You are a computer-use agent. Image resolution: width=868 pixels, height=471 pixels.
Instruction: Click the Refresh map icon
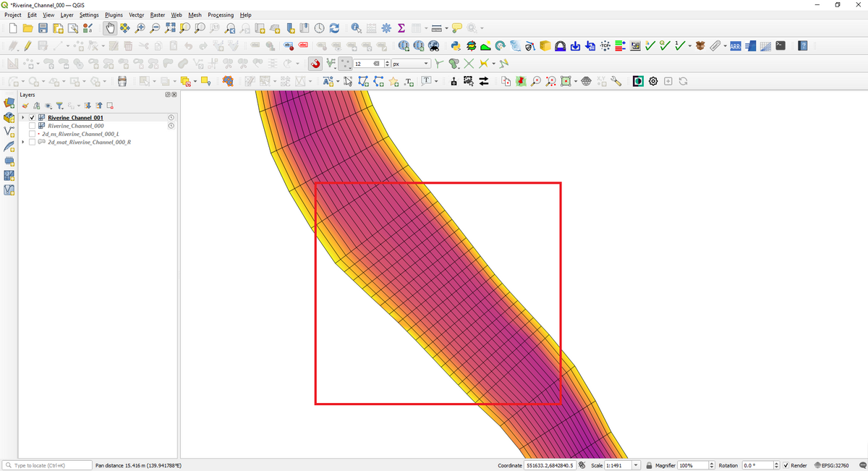click(334, 28)
